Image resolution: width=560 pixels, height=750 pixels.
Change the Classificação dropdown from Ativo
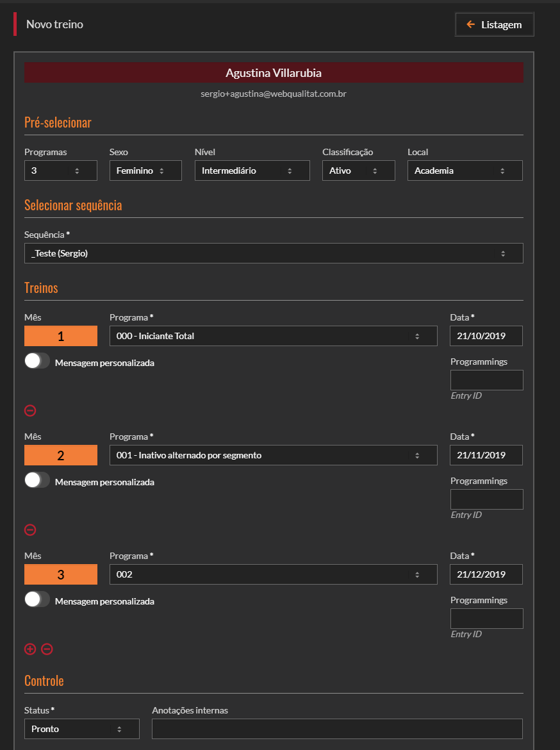coord(358,171)
